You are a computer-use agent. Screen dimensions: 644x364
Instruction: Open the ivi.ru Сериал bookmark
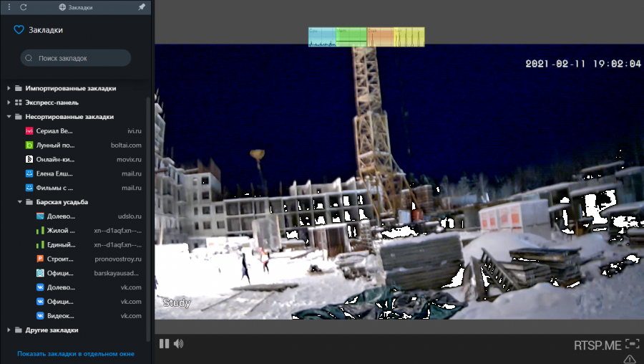[56, 131]
